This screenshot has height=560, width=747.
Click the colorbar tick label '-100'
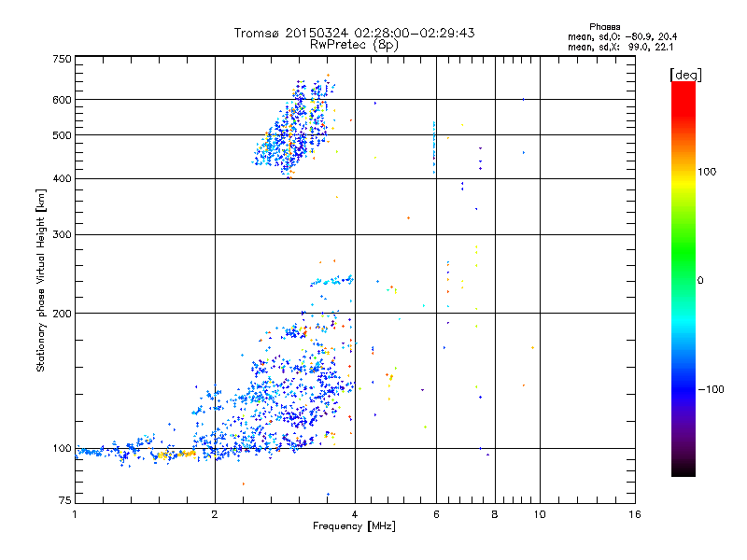pyautogui.click(x=712, y=389)
